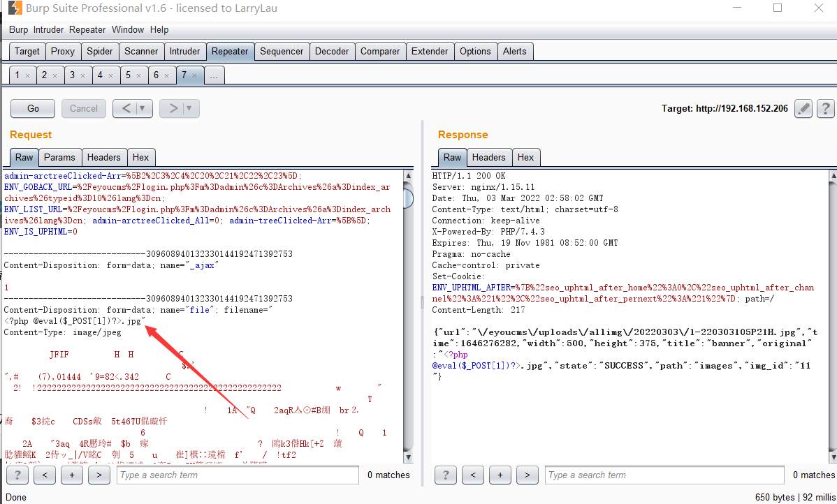Switch to the Sequencer tab
The image size is (837, 504).
[x=282, y=51]
